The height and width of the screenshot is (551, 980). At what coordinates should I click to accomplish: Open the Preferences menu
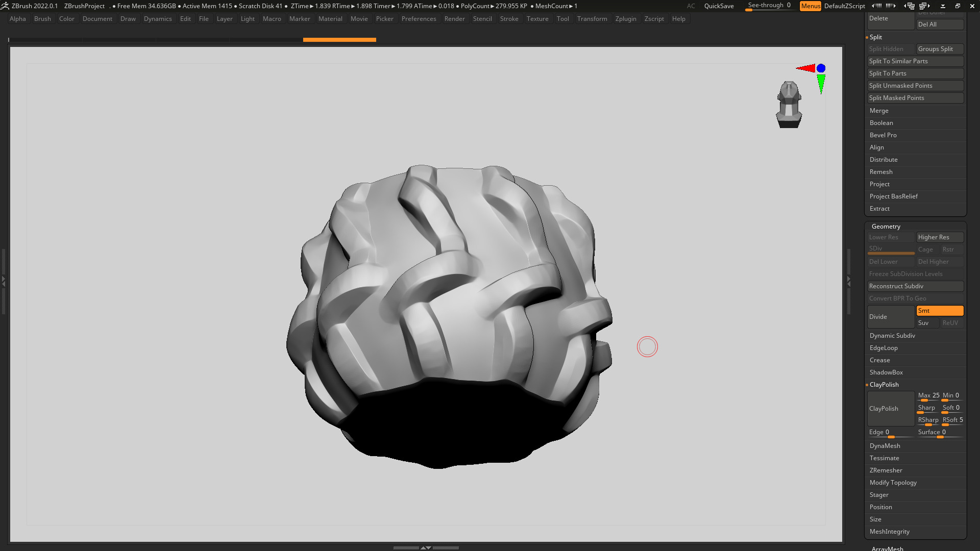click(x=419, y=19)
